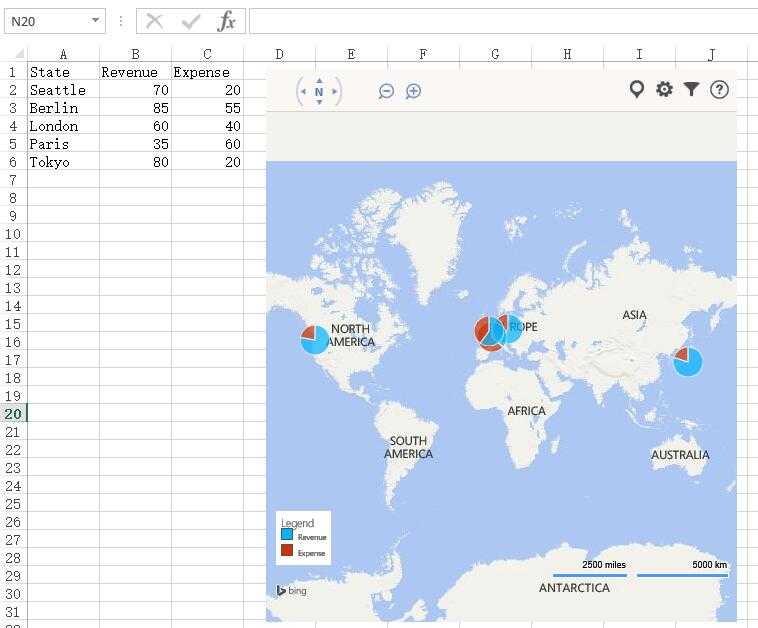The height and width of the screenshot is (628, 758).
Task: Select column A header
Action: pyautogui.click(x=63, y=54)
